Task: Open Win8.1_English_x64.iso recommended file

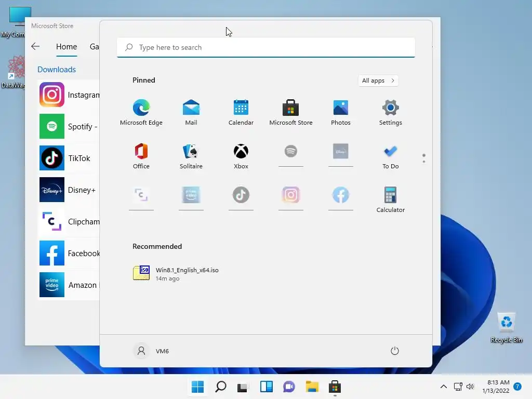Action: click(176, 273)
